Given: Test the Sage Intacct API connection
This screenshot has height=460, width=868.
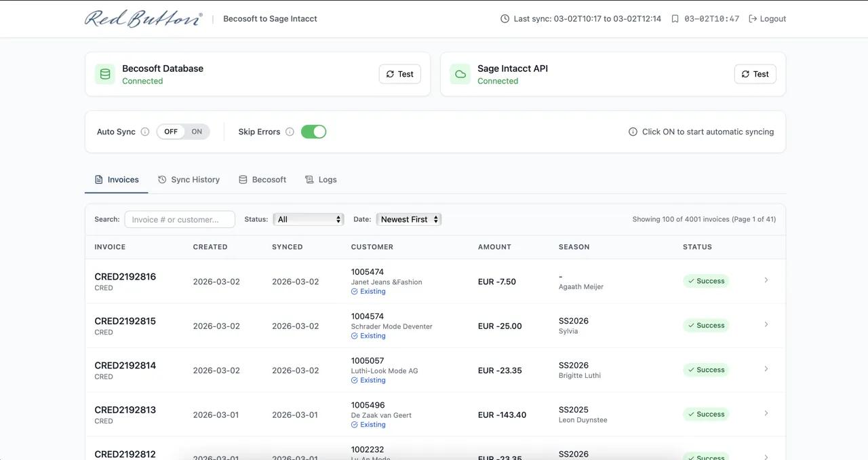Looking at the screenshot, I should click(755, 73).
